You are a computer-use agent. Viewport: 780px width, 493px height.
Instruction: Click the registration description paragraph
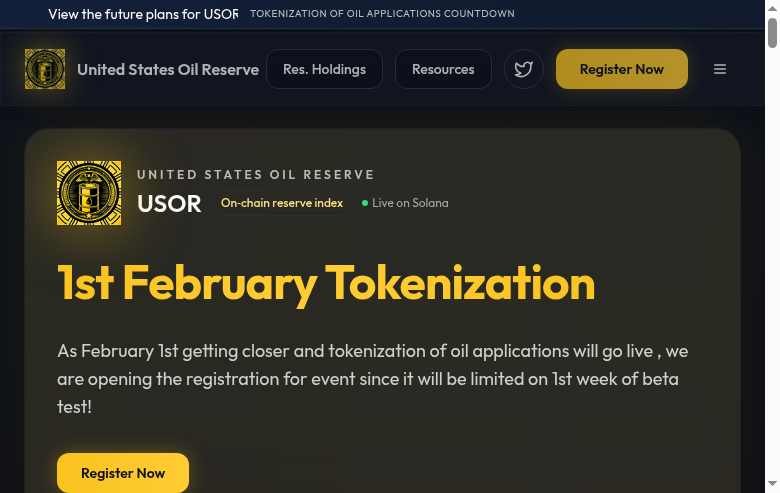pyautogui.click(x=372, y=379)
